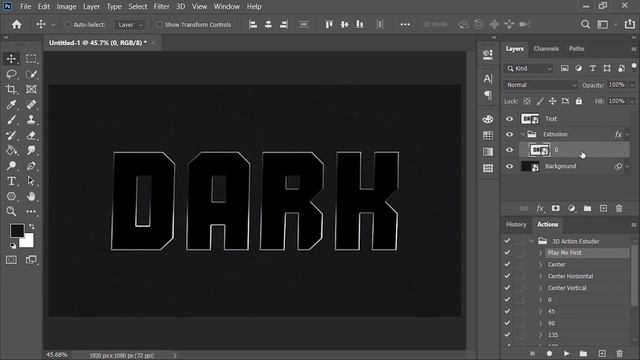640x360 pixels.
Task: Open options bar three-dots more menu
Action: click(405, 24)
